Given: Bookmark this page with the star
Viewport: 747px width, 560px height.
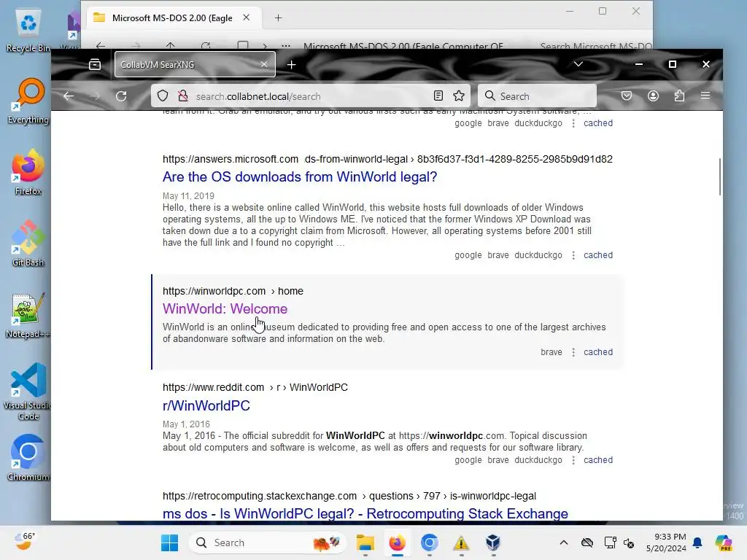Looking at the screenshot, I should (459, 96).
